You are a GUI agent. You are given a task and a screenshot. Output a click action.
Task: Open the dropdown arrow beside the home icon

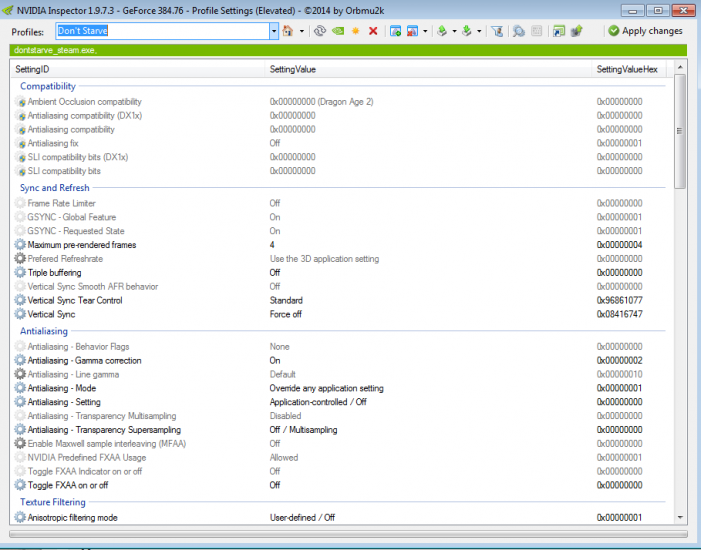tap(301, 31)
